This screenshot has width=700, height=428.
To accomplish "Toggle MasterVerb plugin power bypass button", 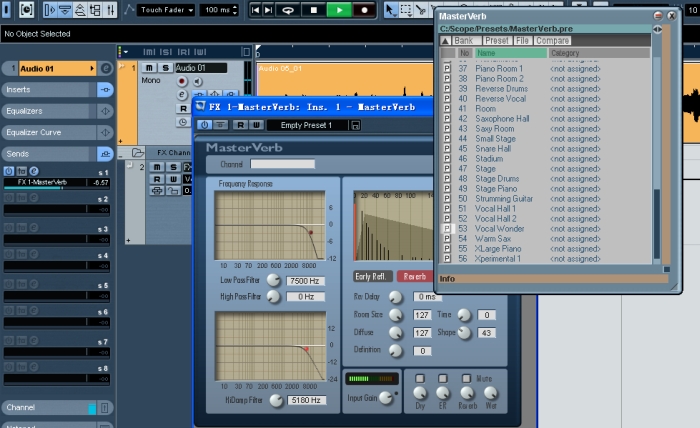I will coord(204,125).
